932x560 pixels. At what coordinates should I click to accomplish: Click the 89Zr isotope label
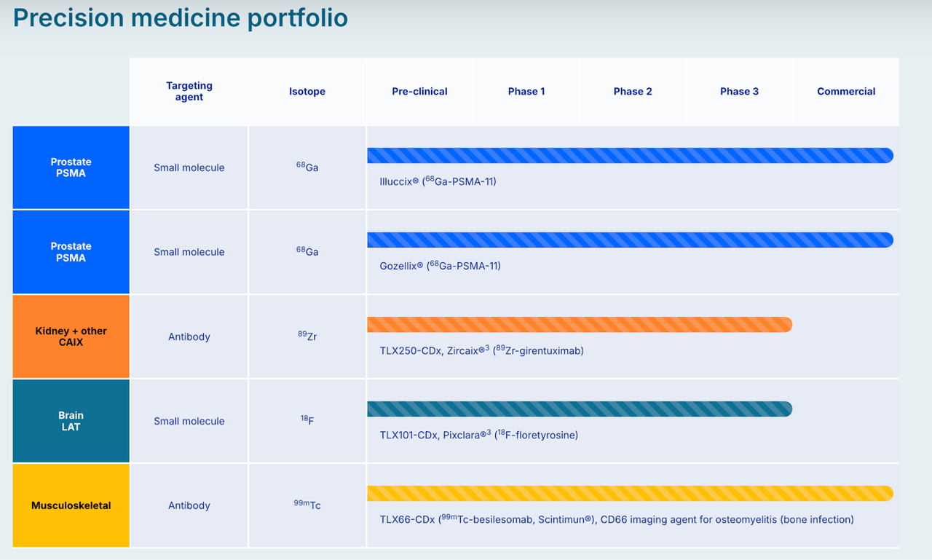point(307,336)
